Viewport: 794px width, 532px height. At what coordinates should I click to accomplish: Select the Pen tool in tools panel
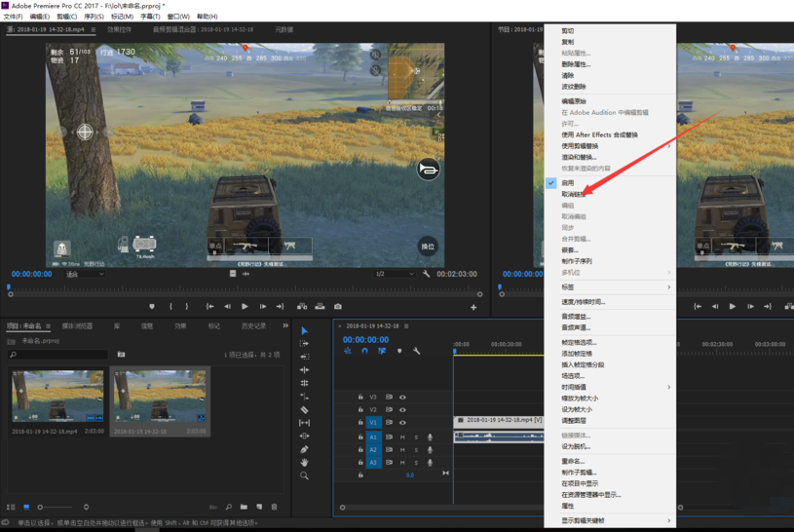[304, 449]
